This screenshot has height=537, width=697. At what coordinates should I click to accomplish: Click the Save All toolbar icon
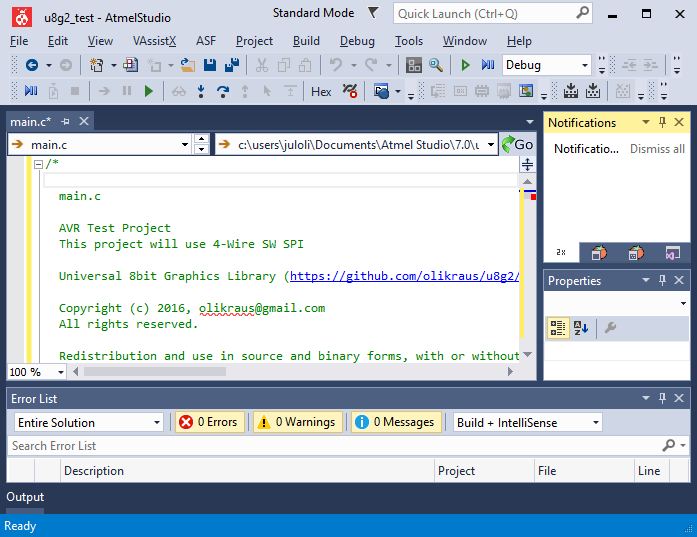(232, 65)
